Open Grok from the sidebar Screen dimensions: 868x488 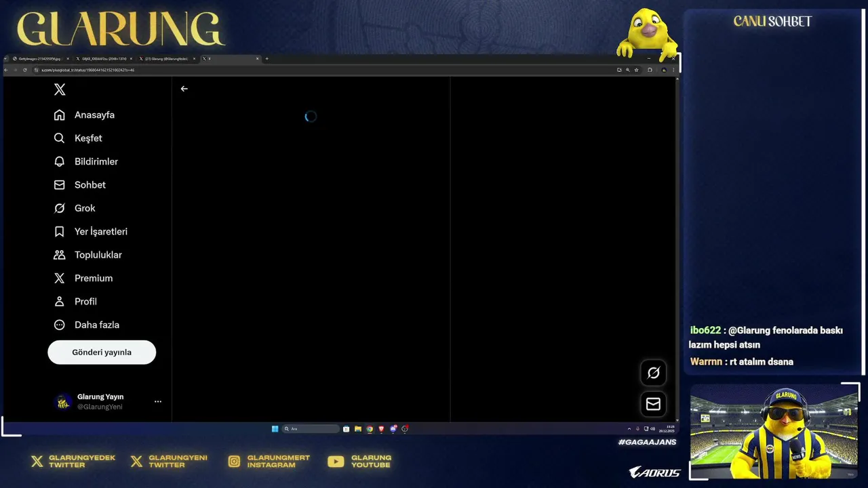pyautogui.click(x=75, y=208)
